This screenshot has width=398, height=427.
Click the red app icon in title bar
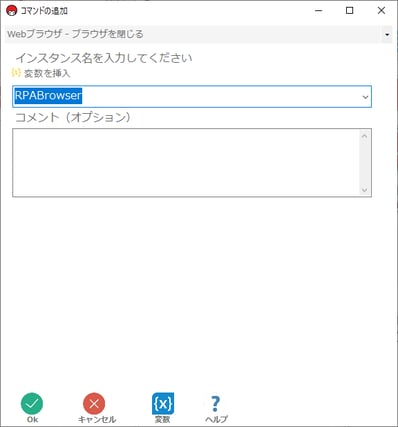point(12,11)
